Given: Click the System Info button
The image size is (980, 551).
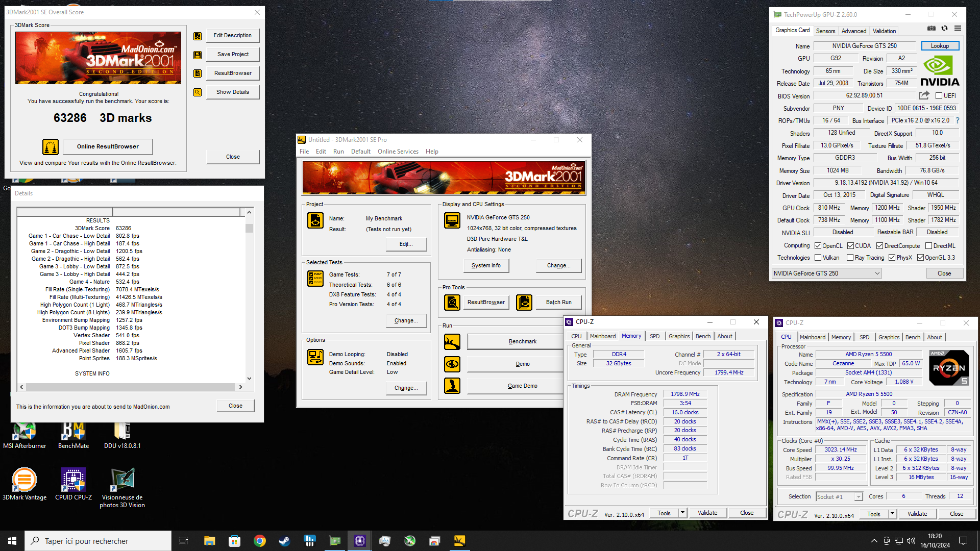Looking at the screenshot, I should (486, 266).
